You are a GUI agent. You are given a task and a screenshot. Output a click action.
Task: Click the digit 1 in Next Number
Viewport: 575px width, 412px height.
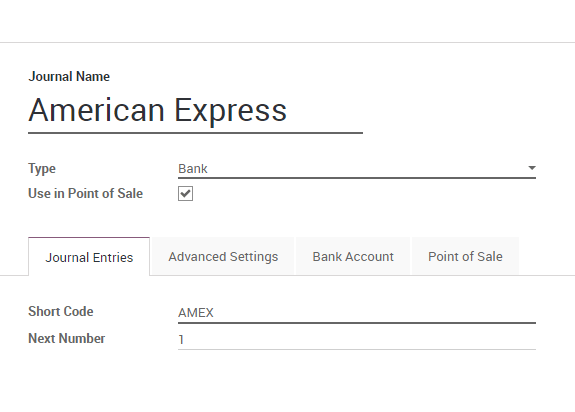pyautogui.click(x=181, y=339)
